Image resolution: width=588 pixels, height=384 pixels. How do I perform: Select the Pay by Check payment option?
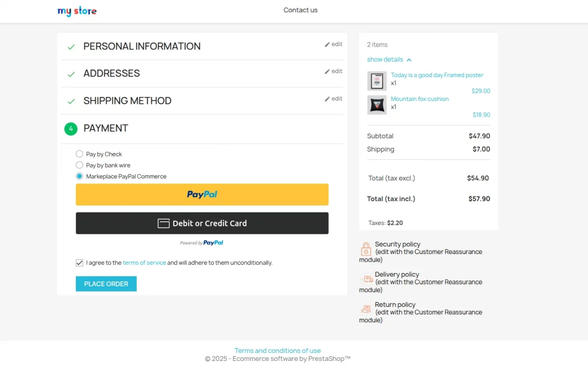pos(79,154)
